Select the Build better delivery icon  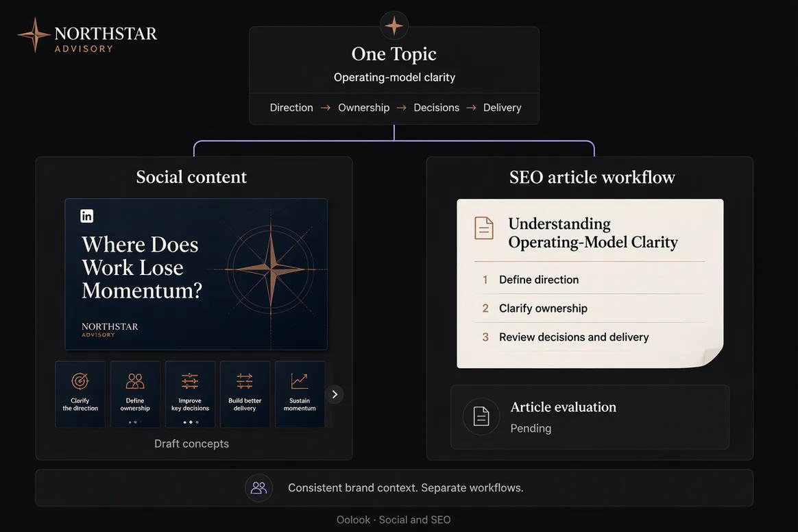[245, 380]
